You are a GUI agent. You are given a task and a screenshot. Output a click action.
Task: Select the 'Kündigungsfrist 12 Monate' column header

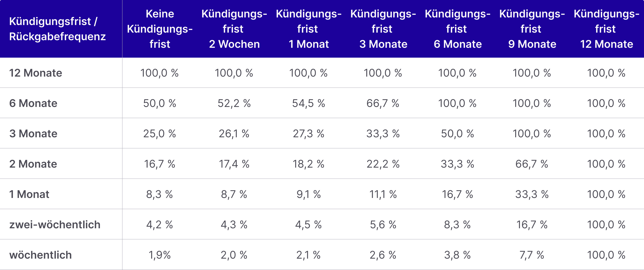606,29
